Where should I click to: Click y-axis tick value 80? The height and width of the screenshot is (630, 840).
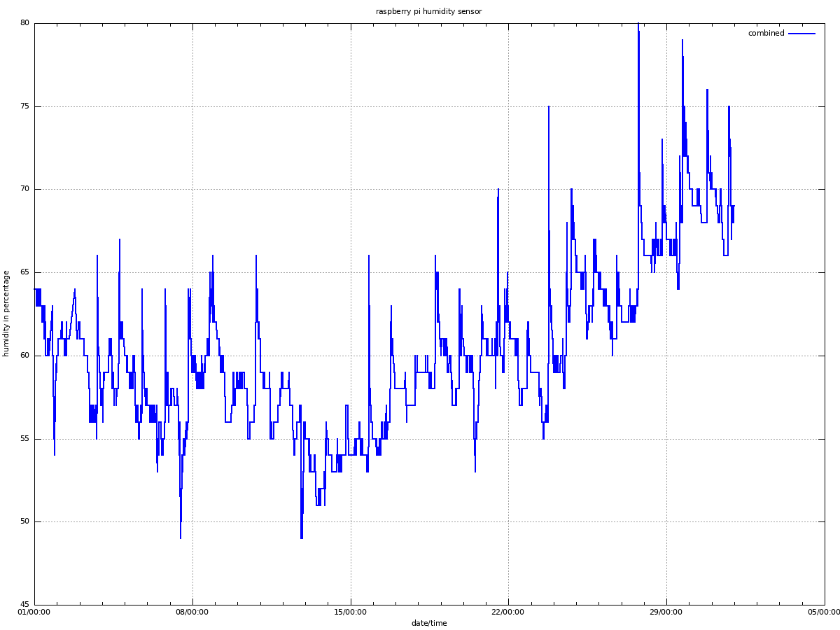26,23
